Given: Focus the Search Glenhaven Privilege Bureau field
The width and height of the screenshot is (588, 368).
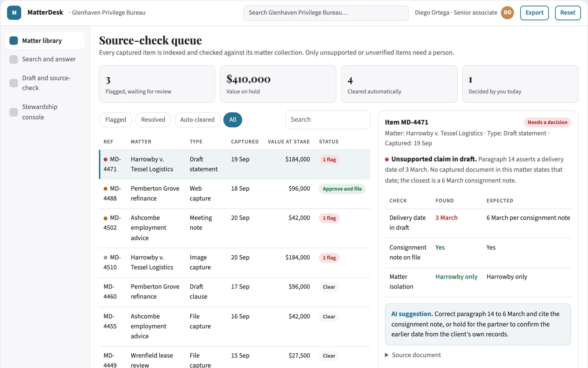Looking at the screenshot, I should pyautogui.click(x=326, y=13).
